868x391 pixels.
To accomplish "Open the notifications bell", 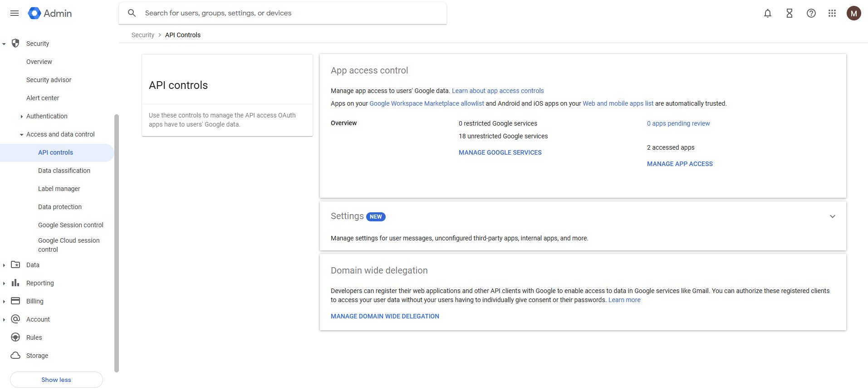I will tap(768, 13).
